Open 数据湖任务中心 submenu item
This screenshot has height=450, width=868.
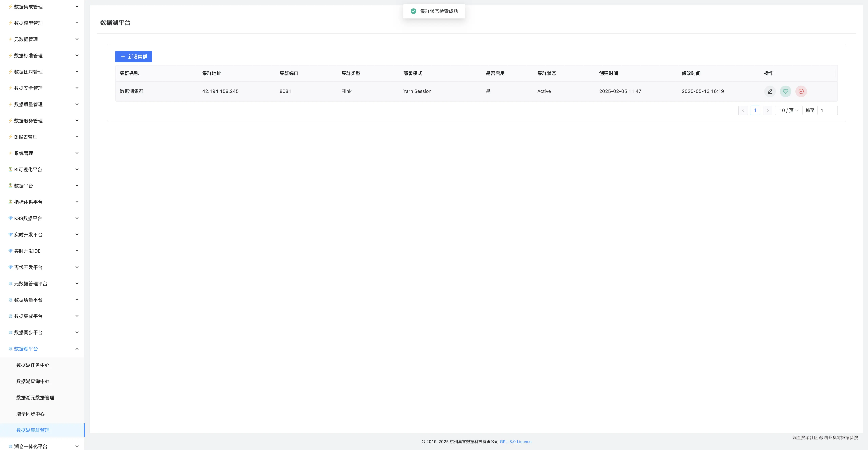tap(33, 365)
